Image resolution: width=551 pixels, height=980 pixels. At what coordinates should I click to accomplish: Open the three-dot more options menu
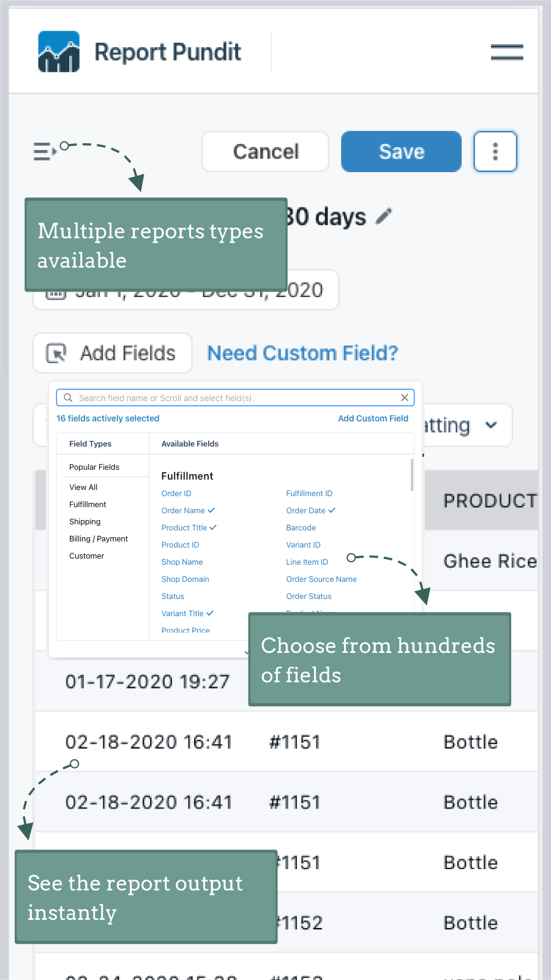click(495, 151)
